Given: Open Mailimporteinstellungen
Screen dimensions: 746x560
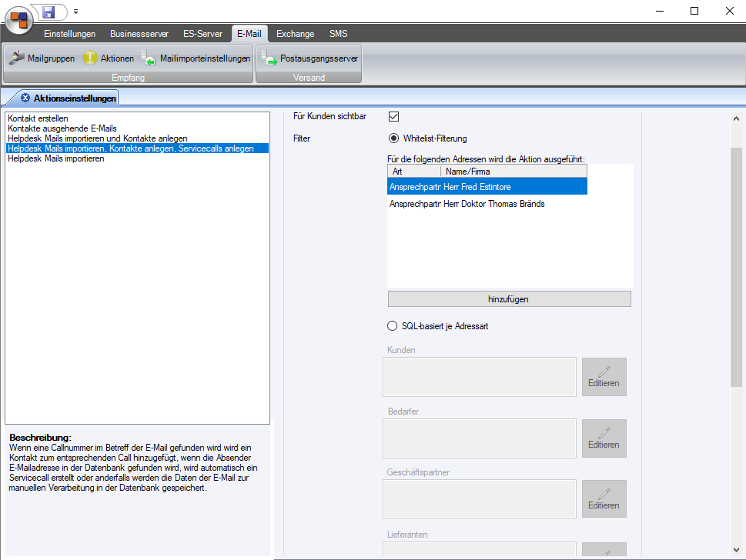Looking at the screenshot, I should click(196, 58).
